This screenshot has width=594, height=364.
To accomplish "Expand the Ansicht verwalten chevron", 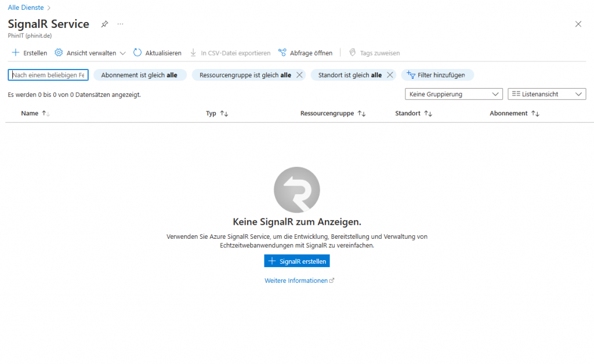I will (x=122, y=52).
